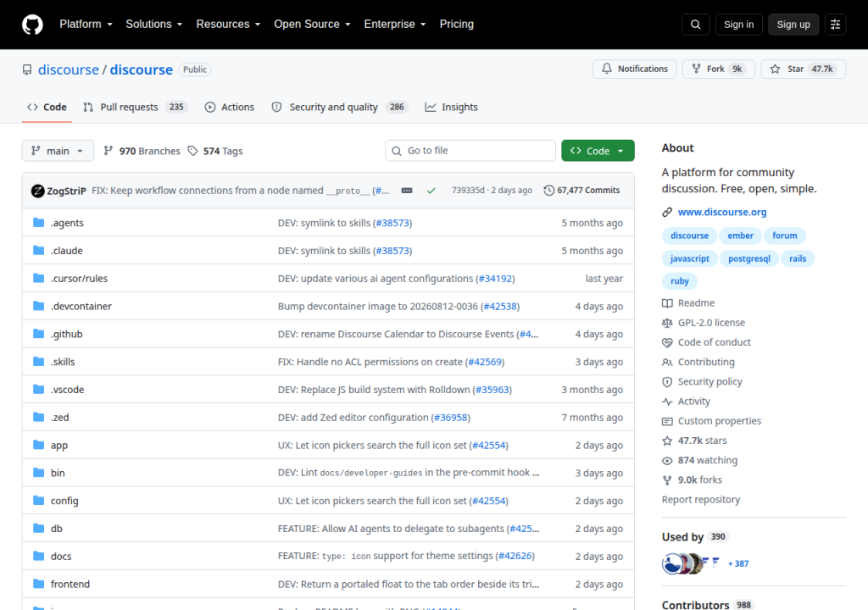
Task: Click the Used by avatars thumbnail group
Action: click(x=691, y=563)
